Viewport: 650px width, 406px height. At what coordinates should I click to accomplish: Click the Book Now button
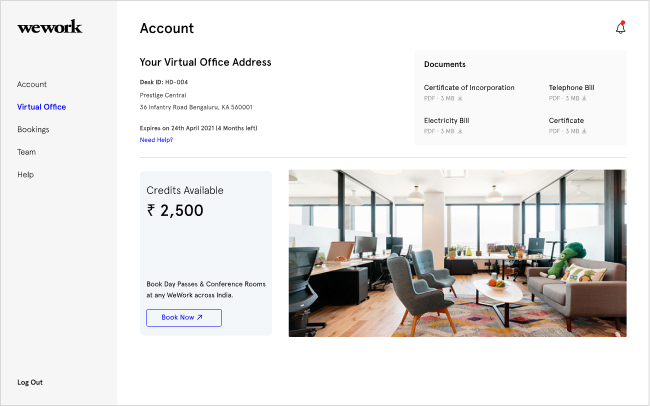coord(184,318)
